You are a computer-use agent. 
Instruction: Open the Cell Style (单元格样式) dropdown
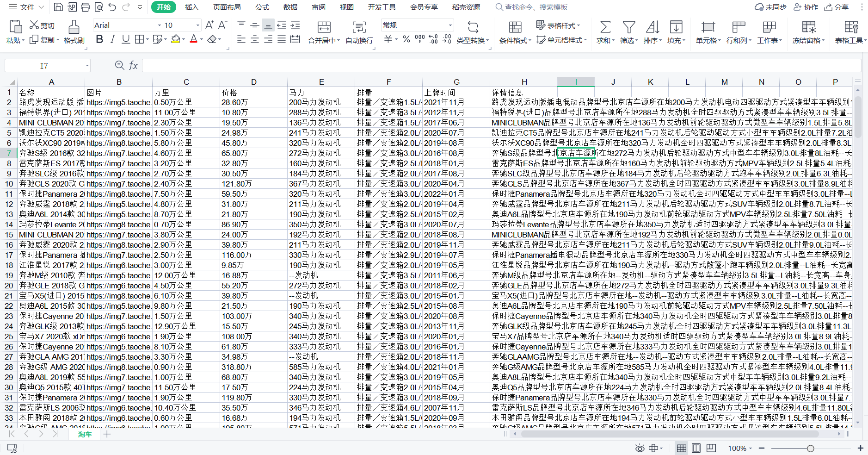click(561, 40)
